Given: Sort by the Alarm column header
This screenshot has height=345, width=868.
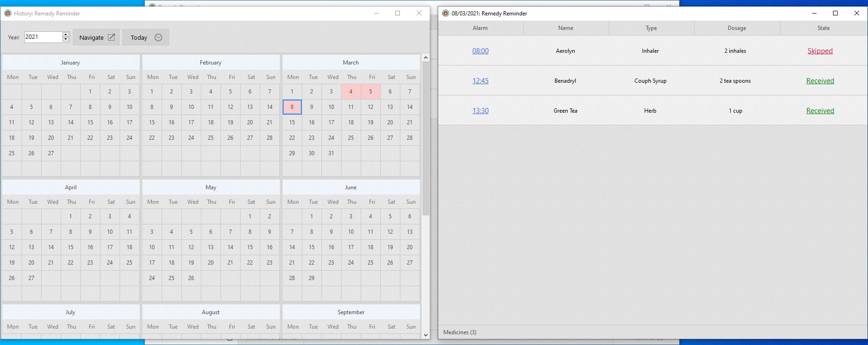Looking at the screenshot, I should (x=480, y=28).
